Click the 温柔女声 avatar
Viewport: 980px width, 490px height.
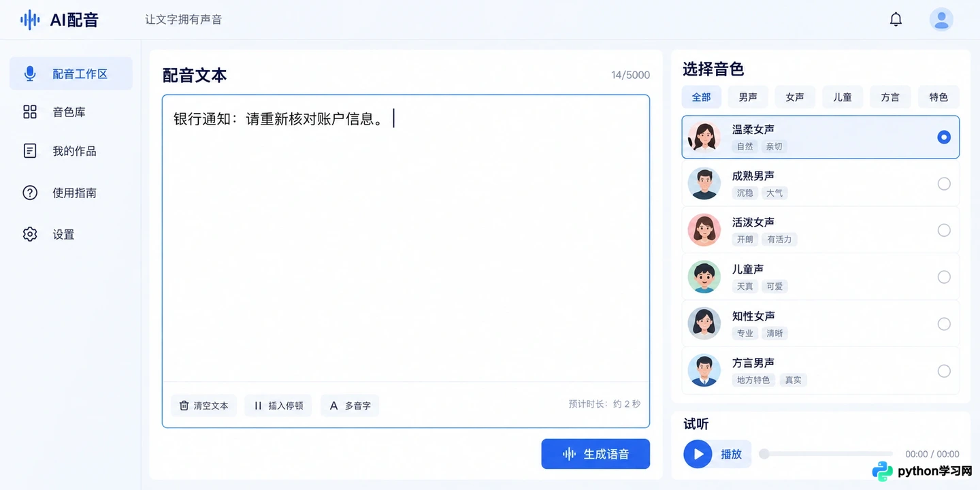(704, 137)
